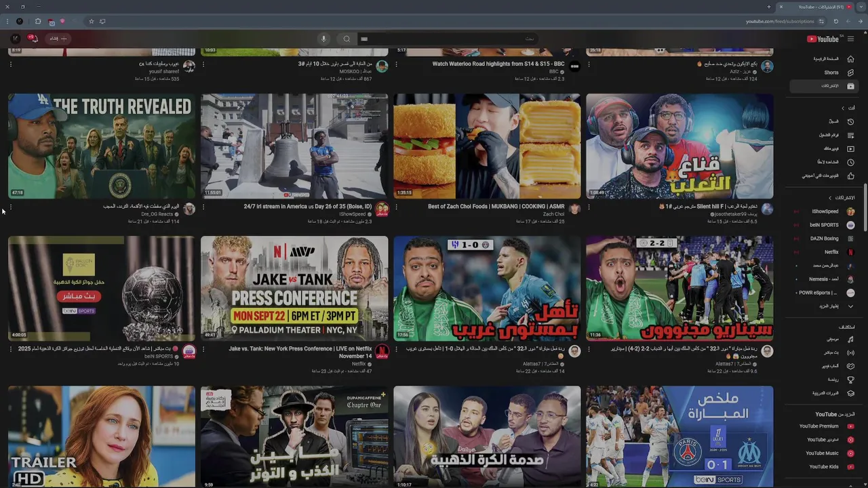868x488 pixels.
Task: Open IShowSpeed channel in sidebar
Action: tap(825, 211)
